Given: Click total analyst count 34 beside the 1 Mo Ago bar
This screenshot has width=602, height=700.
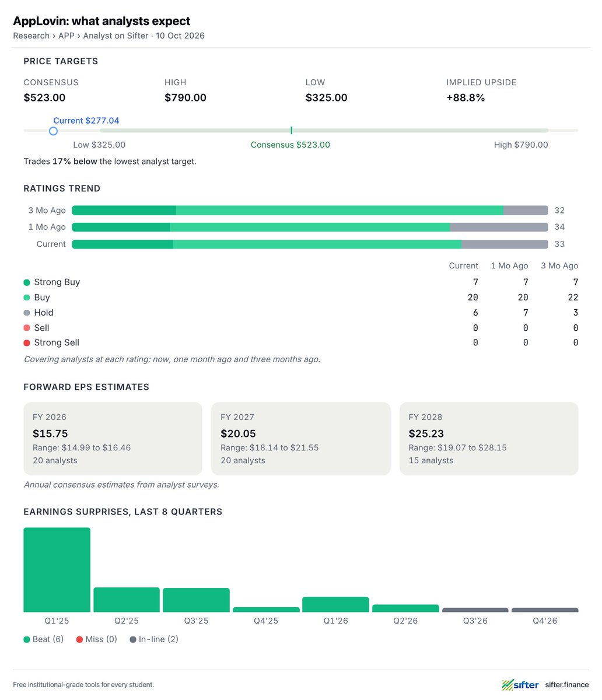Looking at the screenshot, I should coord(559,227).
